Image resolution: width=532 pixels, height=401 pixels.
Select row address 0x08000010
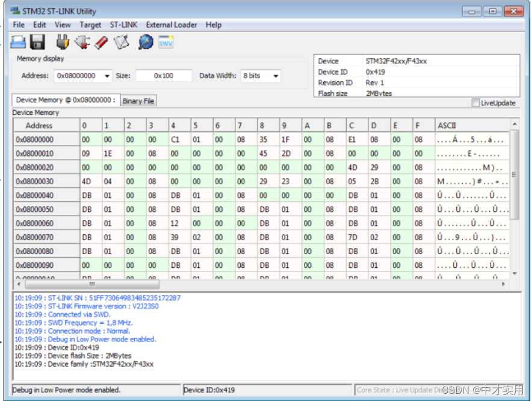click(x=46, y=154)
